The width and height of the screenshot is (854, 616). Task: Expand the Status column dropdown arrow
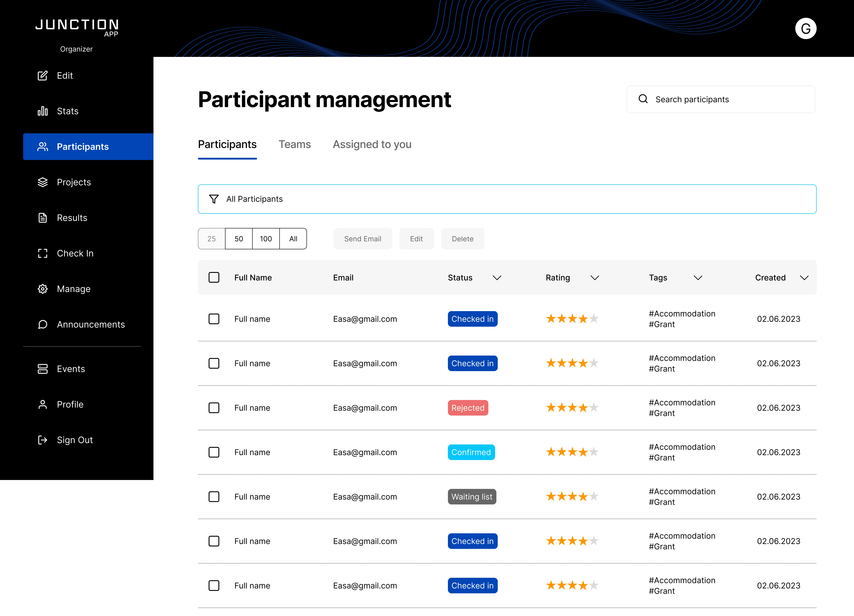497,278
